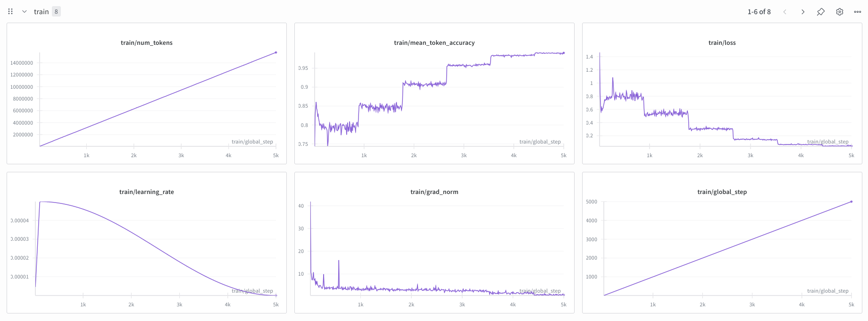
Task: Select the train/loss chart panel
Action: tap(722, 94)
